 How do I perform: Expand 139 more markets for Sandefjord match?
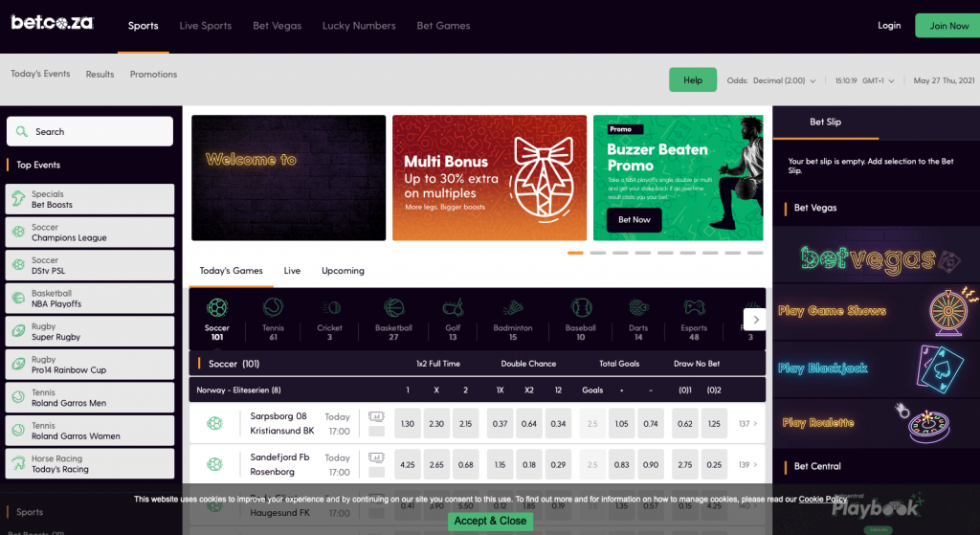pyautogui.click(x=747, y=465)
